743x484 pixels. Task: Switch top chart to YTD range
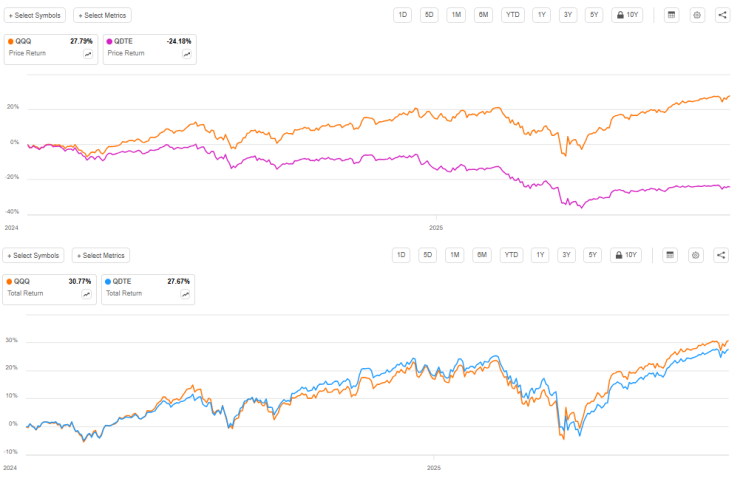512,15
